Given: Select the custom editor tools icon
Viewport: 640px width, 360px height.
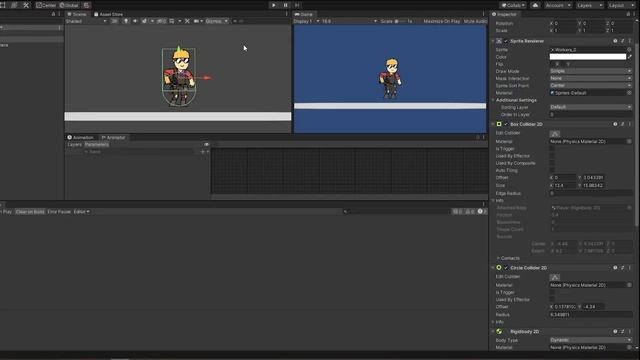Looking at the screenshot, I should point(26,5).
